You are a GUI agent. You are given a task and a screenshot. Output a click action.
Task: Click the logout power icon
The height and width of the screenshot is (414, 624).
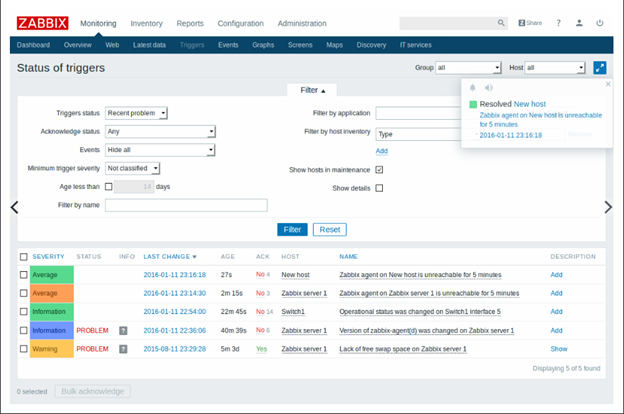pos(600,23)
